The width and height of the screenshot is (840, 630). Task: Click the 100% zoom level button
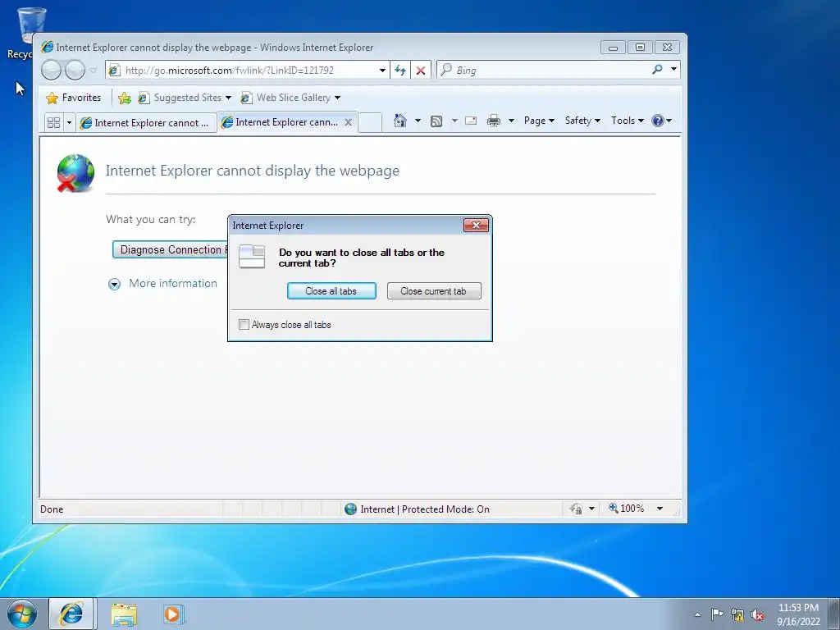click(x=626, y=509)
